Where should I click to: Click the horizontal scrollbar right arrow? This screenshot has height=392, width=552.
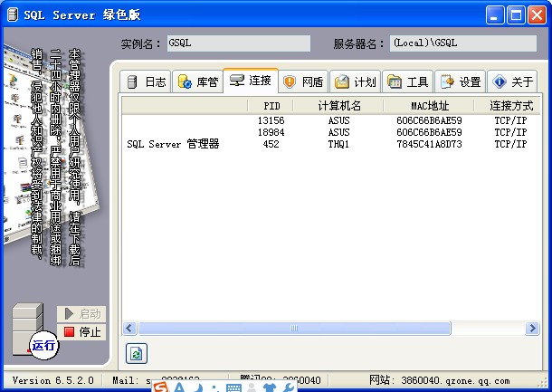(x=529, y=328)
